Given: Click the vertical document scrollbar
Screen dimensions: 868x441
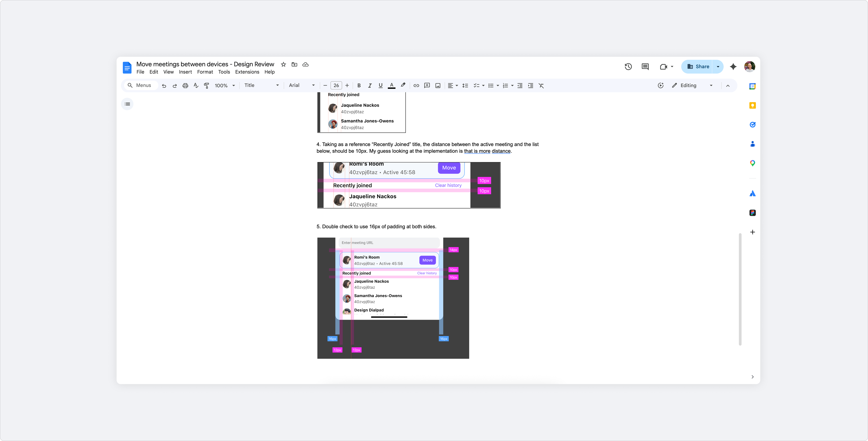Looking at the screenshot, I should coord(740,290).
